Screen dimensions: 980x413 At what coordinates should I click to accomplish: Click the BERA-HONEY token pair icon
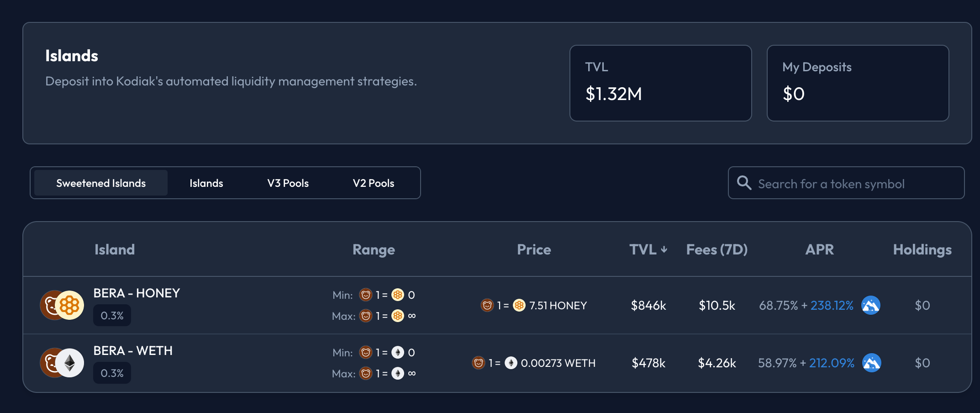coord(62,305)
